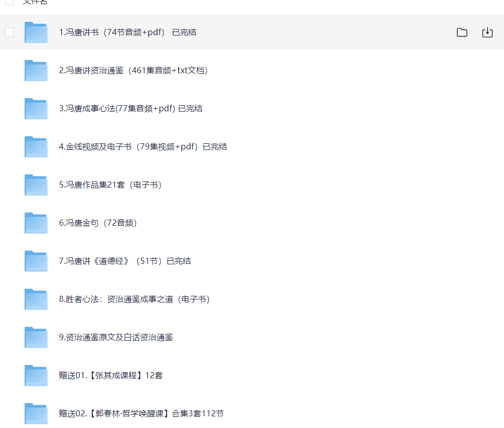Open 2.冯唐讲资治通鉴（461集音频+txt文档）
The width and height of the screenshot is (504, 428).
coord(134,71)
